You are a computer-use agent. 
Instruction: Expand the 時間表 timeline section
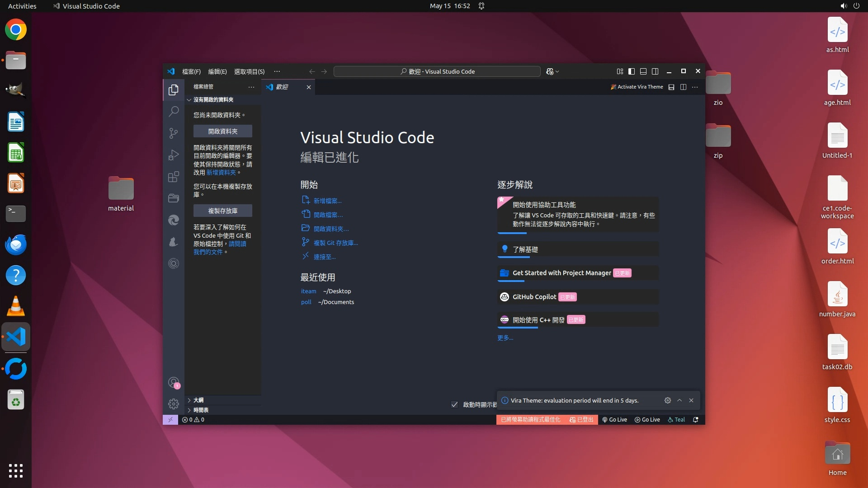click(x=200, y=410)
